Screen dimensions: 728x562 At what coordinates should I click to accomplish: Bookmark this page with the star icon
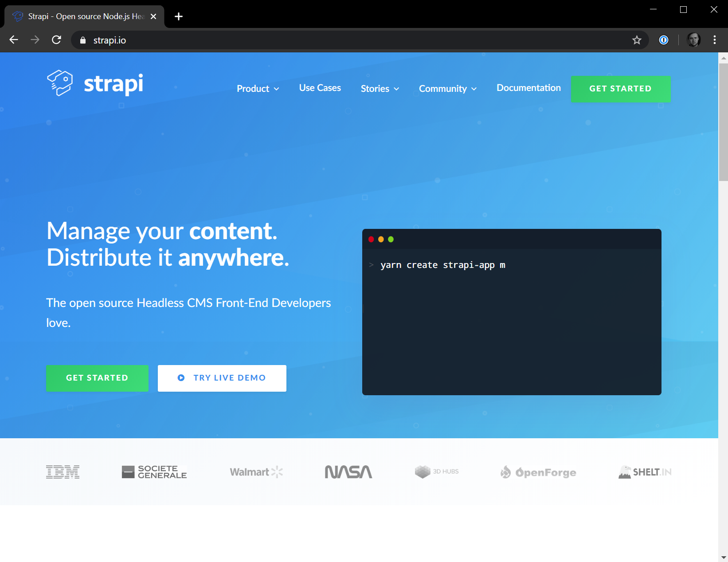637,40
